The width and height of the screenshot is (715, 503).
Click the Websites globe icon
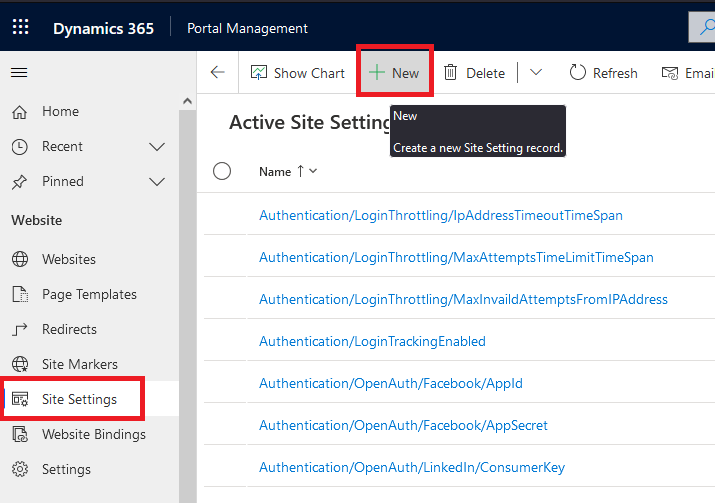pos(20,259)
